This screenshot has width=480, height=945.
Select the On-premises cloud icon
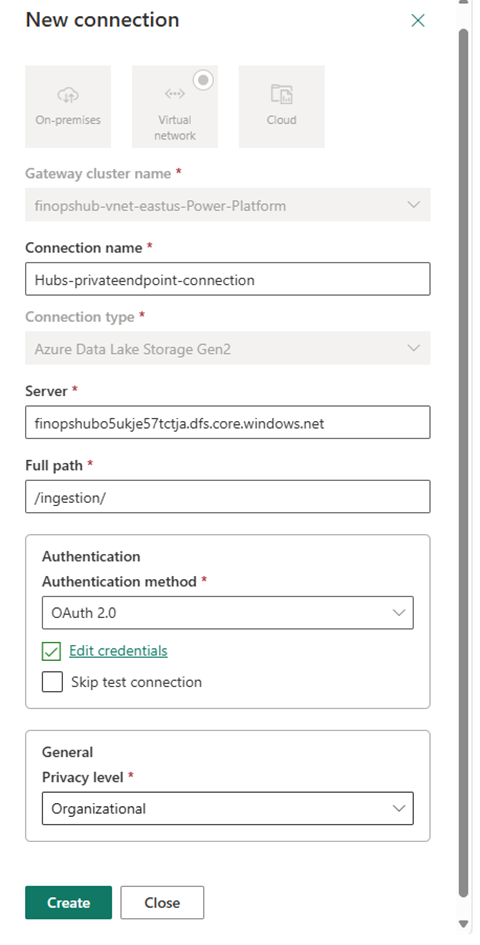[x=68, y=95]
